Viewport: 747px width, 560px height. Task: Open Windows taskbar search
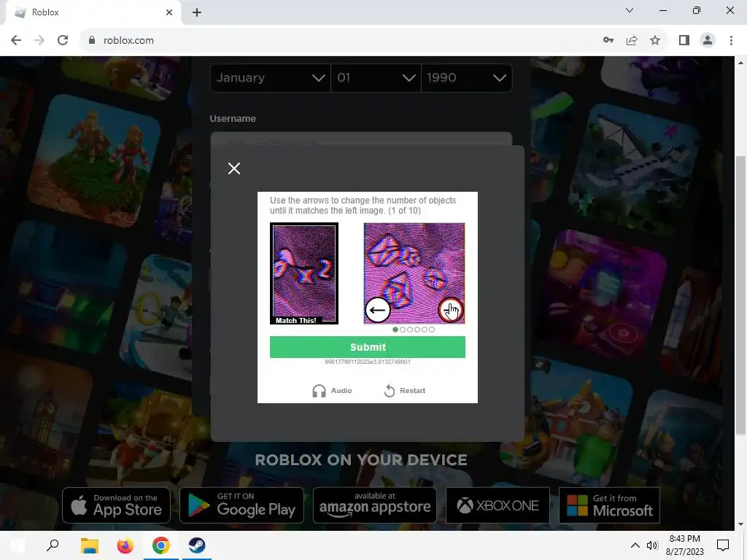tap(53, 545)
